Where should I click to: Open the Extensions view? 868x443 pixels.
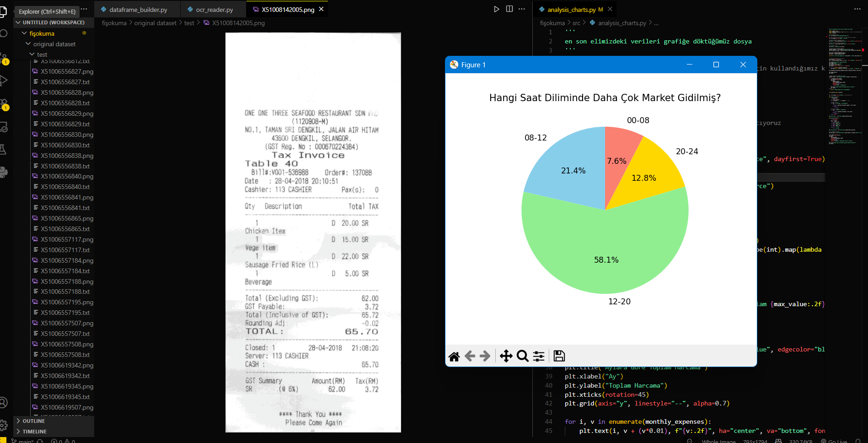click(4, 104)
